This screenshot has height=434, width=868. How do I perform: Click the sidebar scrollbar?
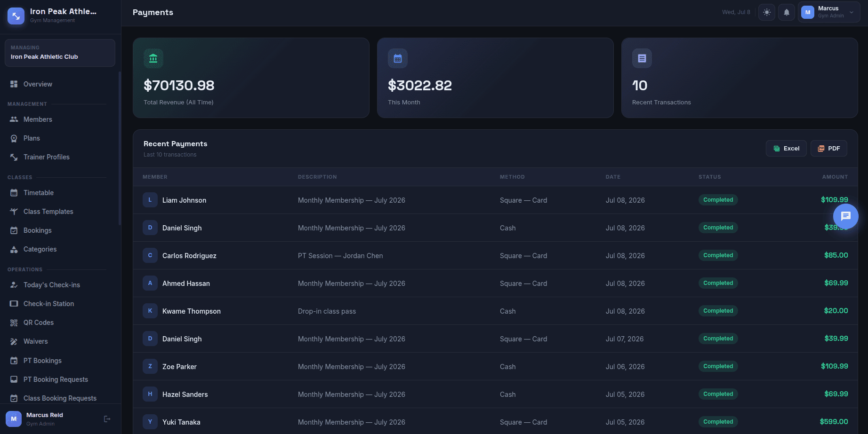(x=120, y=148)
